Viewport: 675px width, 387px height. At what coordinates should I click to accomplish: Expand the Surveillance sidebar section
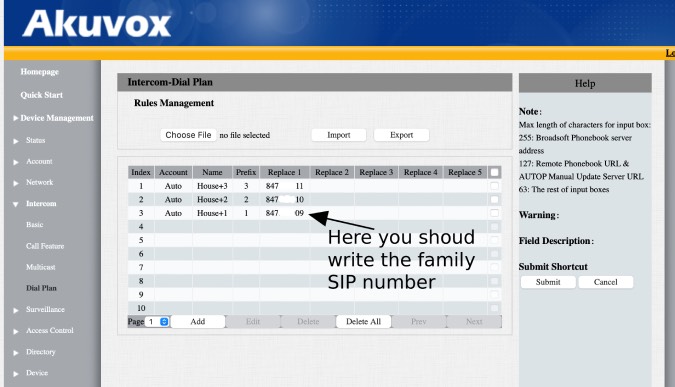click(45, 310)
